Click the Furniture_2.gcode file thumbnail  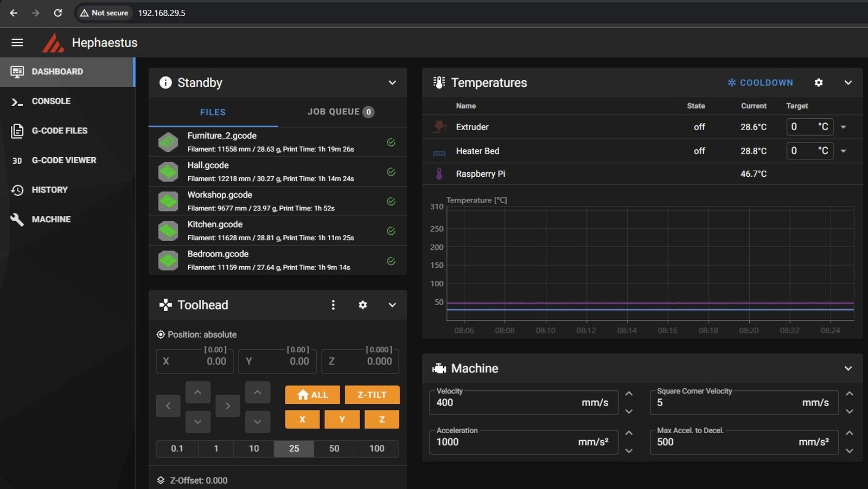tap(168, 142)
